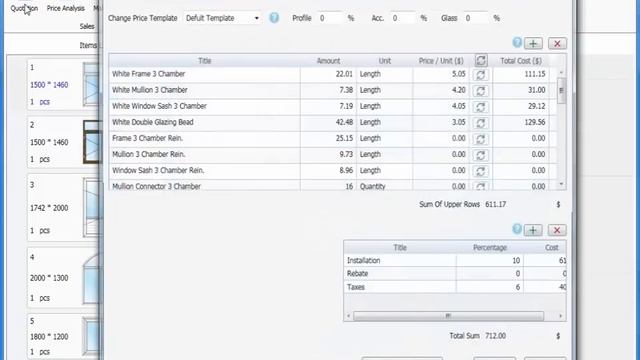Delete a row from the percentage table
This screenshot has height=360, width=640.
tap(557, 230)
